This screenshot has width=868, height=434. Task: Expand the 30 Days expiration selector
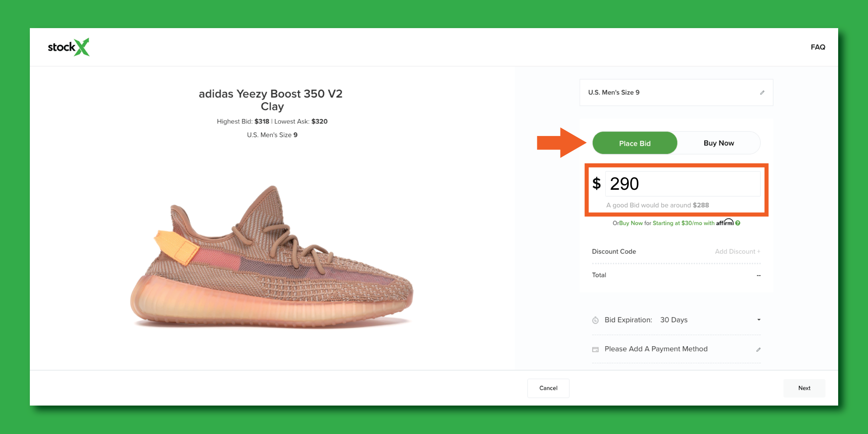[674, 320]
